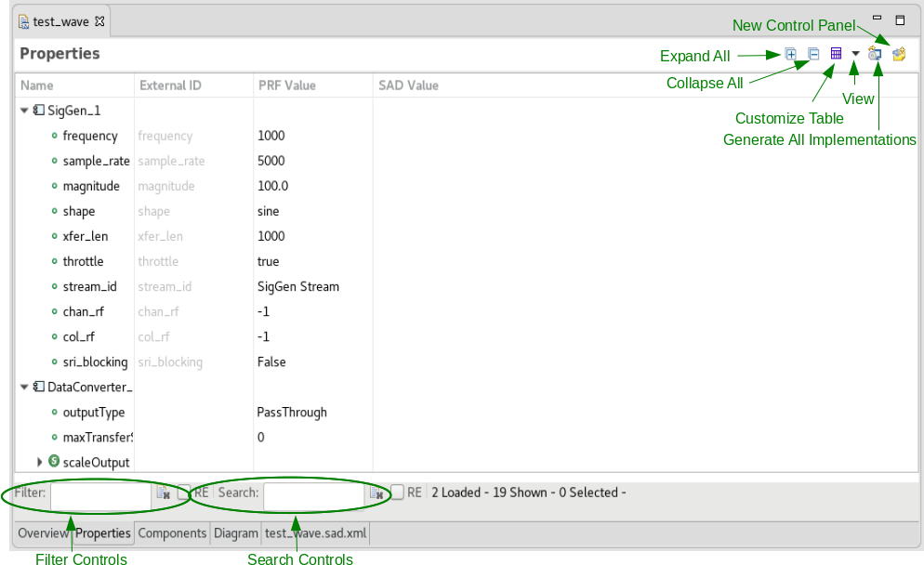Click the Generate All Implementations icon

[x=875, y=54]
